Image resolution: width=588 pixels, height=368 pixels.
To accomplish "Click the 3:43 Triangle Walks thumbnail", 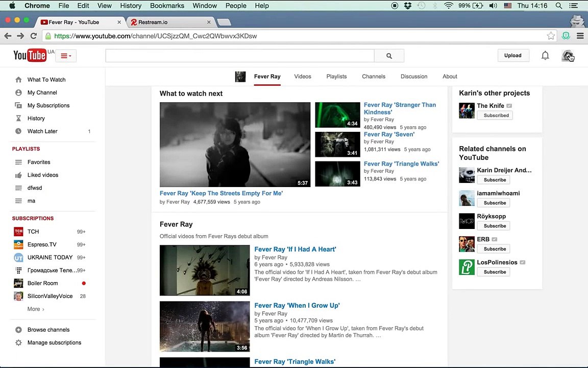I will point(337,174).
